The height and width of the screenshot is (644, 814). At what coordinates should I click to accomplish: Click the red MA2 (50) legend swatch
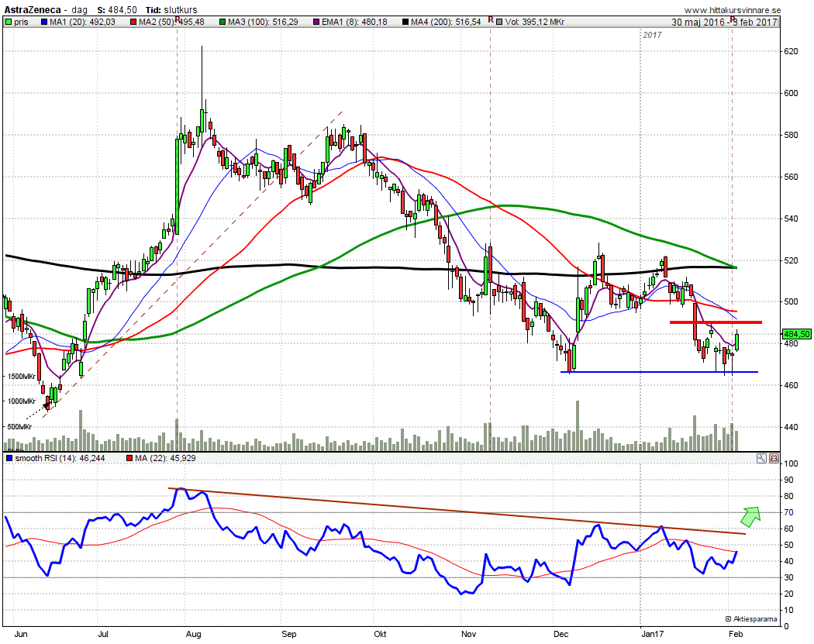pyautogui.click(x=133, y=22)
